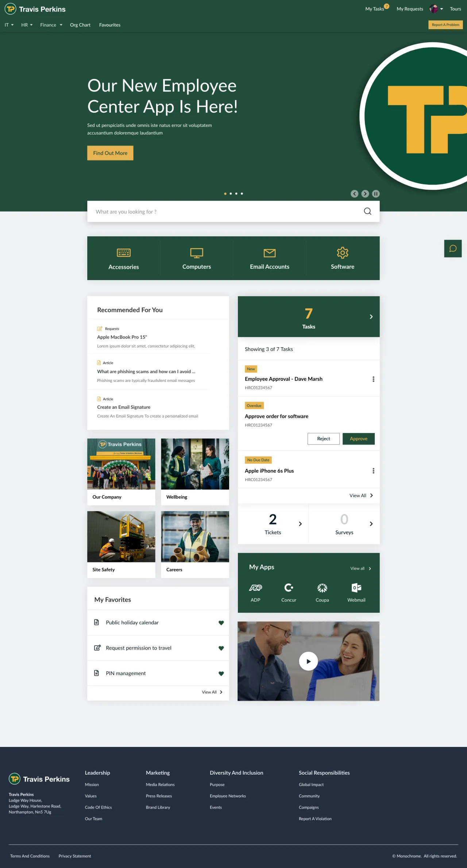Open the Careers thumbnail card
Image resolution: width=467 pixels, height=868 pixels.
tap(195, 545)
